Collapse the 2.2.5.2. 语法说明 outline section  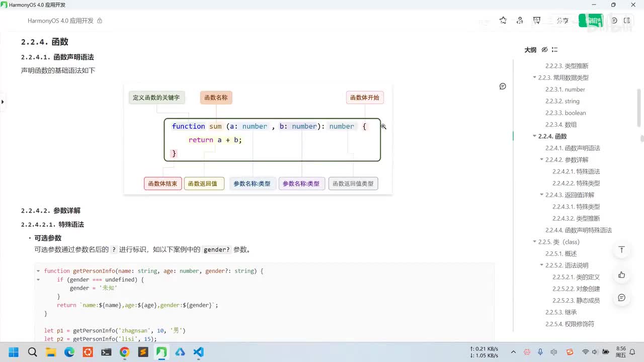click(x=541, y=265)
